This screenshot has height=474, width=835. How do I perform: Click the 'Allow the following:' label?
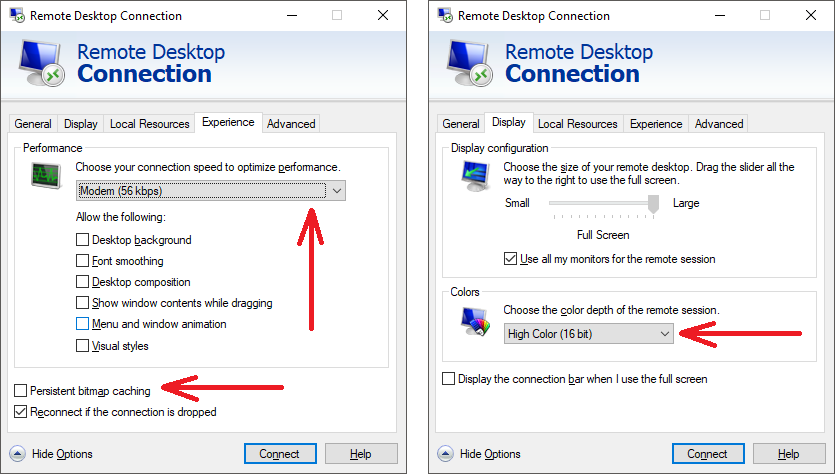click(x=121, y=217)
